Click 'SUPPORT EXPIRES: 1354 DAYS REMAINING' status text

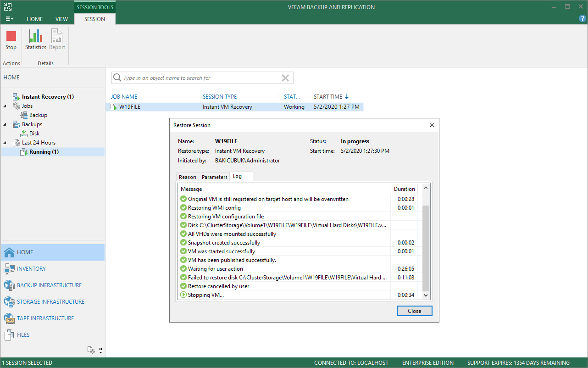(518, 363)
